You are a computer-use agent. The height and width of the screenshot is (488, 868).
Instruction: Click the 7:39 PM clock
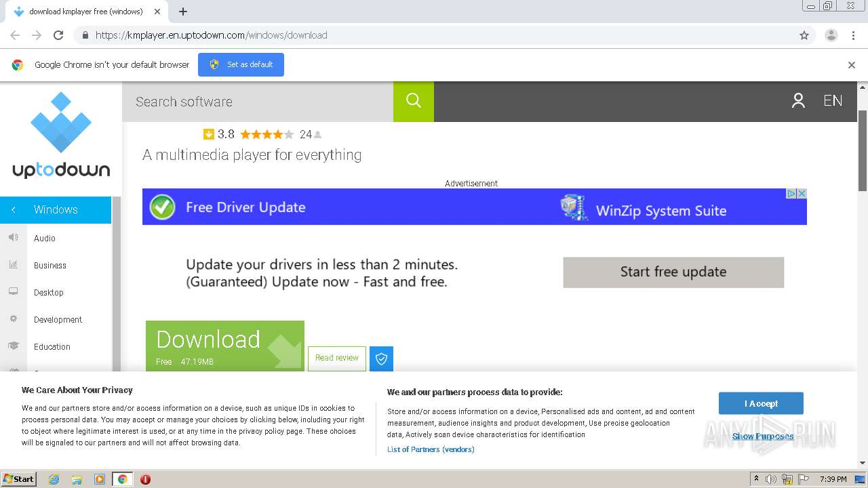point(833,479)
